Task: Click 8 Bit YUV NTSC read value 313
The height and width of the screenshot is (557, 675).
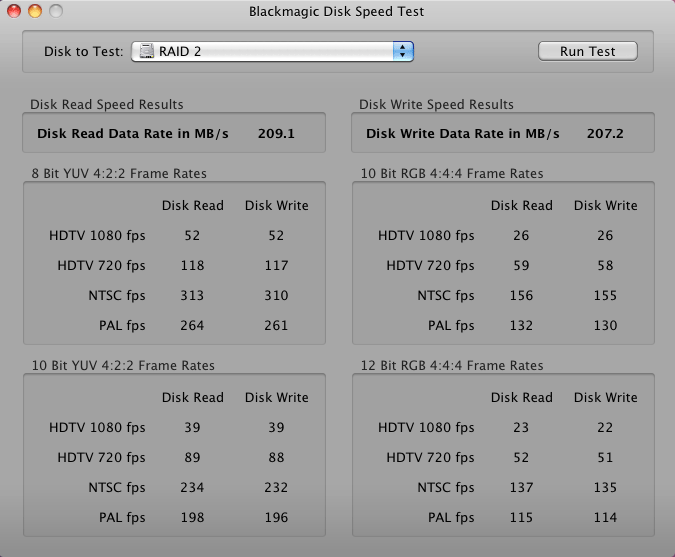Action: tap(192, 296)
